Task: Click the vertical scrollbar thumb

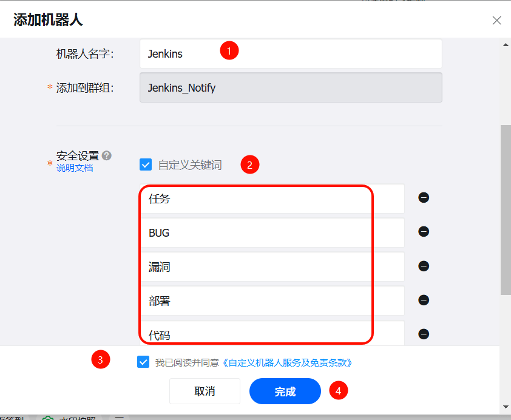Action: (x=505, y=209)
